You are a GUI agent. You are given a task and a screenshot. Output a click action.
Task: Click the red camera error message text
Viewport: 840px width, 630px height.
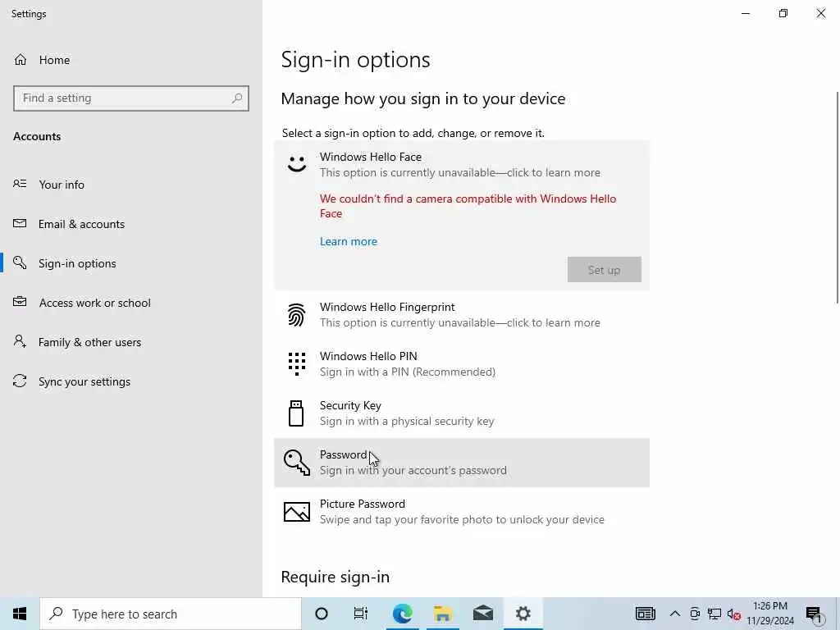[x=468, y=206]
